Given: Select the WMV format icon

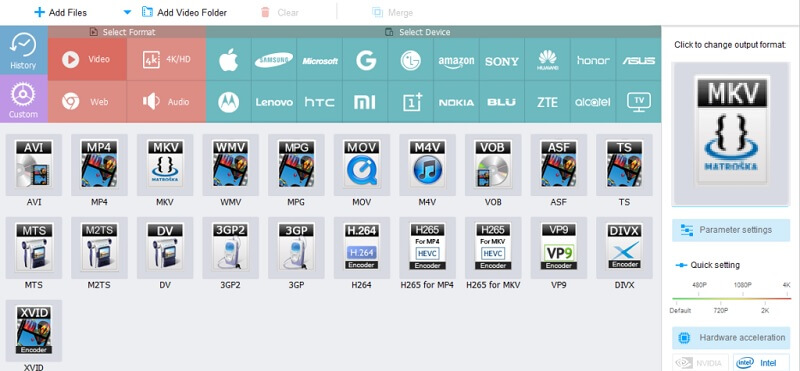Looking at the screenshot, I should pyautogui.click(x=231, y=164).
